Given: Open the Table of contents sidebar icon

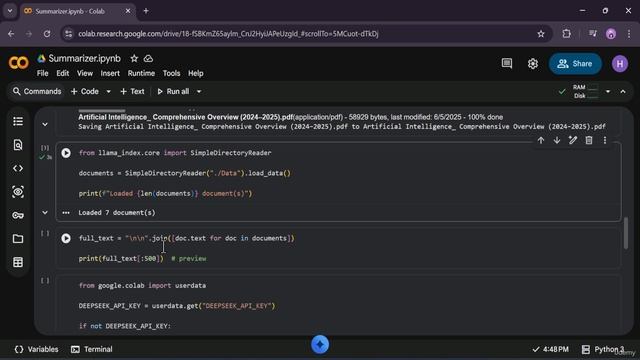Looking at the screenshot, I should pyautogui.click(x=18, y=121).
